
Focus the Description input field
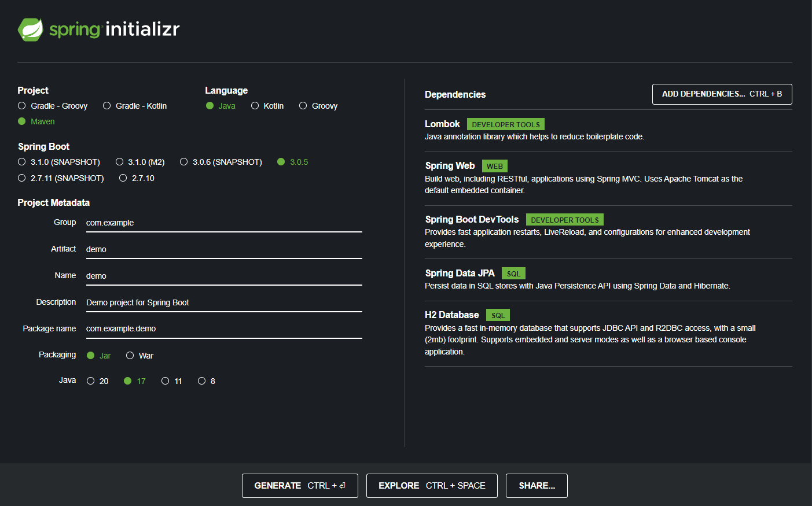tap(224, 302)
